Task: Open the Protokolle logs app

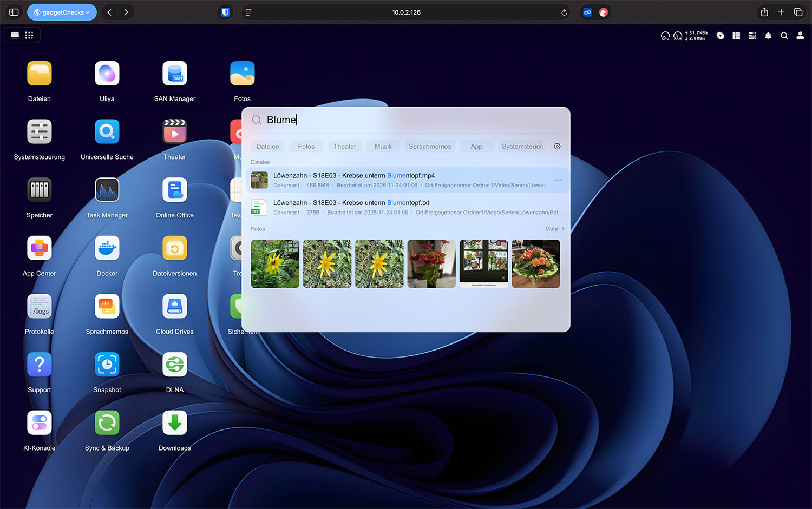Action: click(40, 307)
